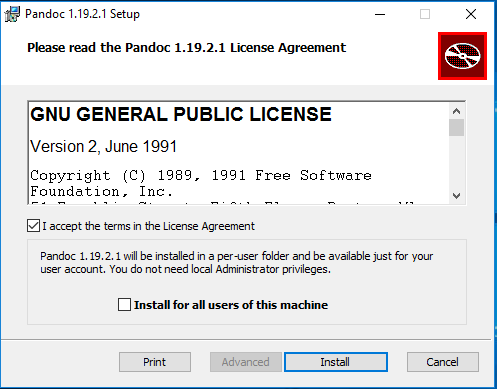Minimize the Pandoc Setup window

pos(380,14)
